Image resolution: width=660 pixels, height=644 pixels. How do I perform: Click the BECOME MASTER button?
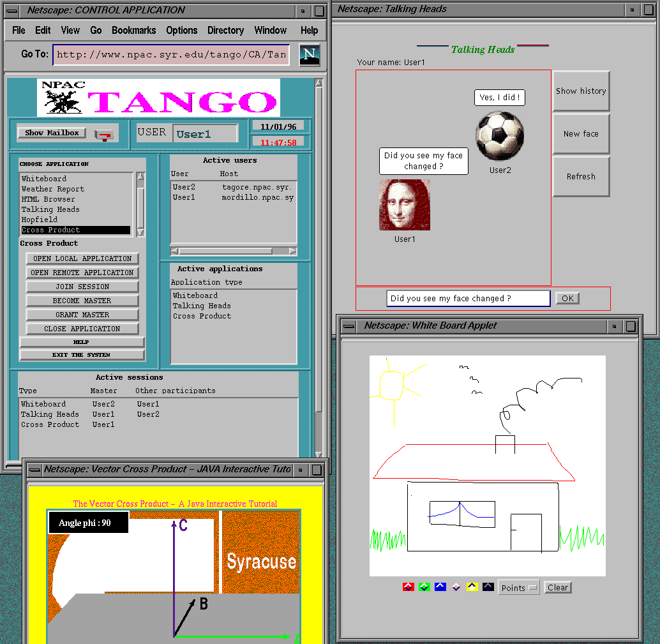click(82, 301)
